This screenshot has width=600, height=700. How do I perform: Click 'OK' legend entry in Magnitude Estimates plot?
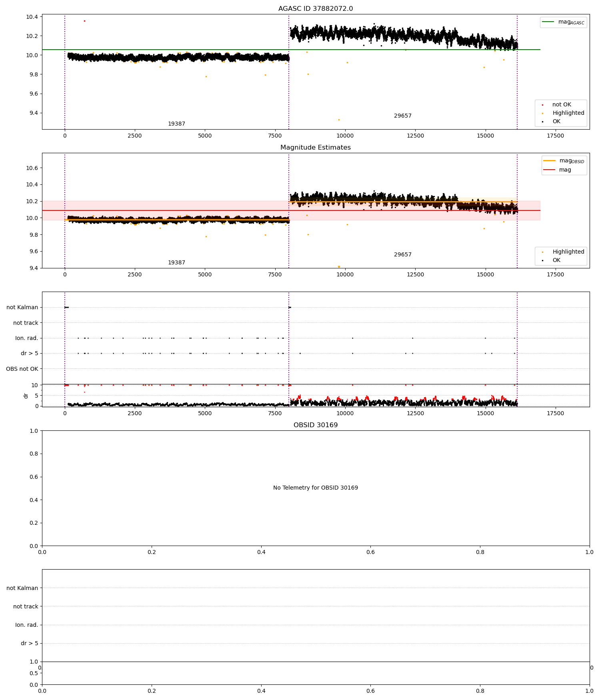[x=556, y=260]
